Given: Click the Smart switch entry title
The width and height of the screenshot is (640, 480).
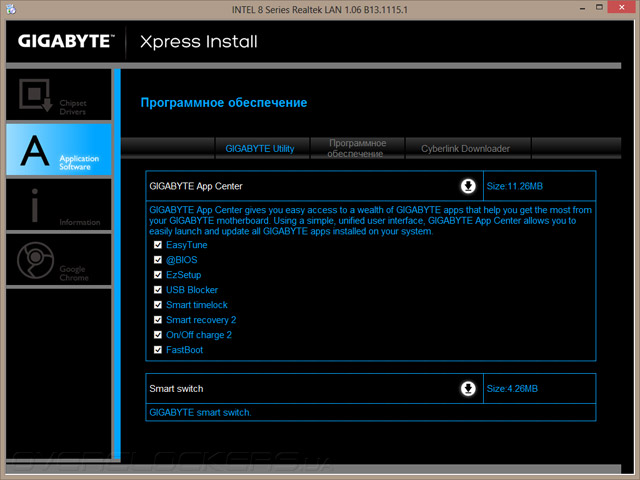Looking at the screenshot, I should pyautogui.click(x=176, y=389).
